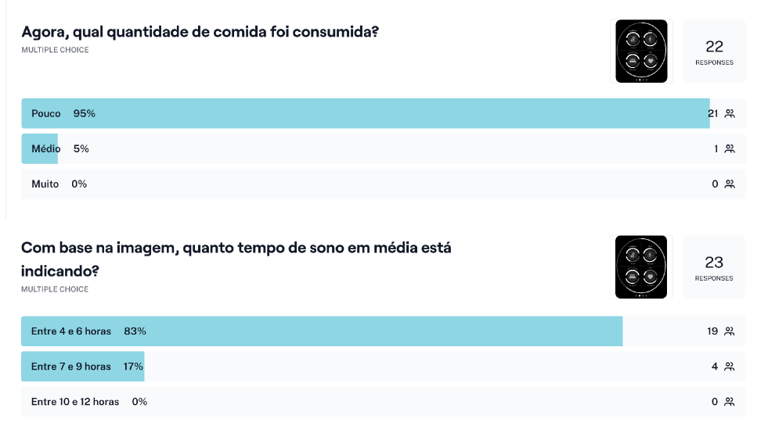Image resolution: width=768 pixels, height=436 pixels.
Task: Click respondents icon on the Muito row
Action: pos(730,184)
